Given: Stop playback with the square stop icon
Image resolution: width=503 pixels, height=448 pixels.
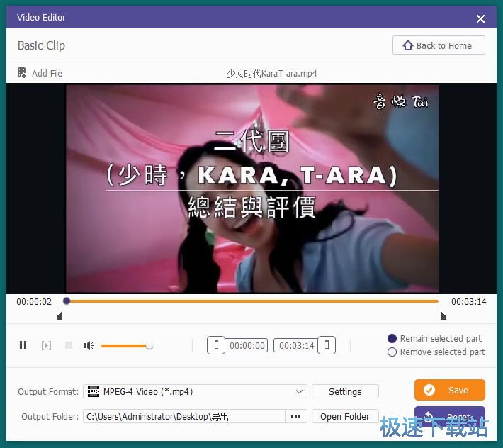Looking at the screenshot, I should (x=69, y=345).
